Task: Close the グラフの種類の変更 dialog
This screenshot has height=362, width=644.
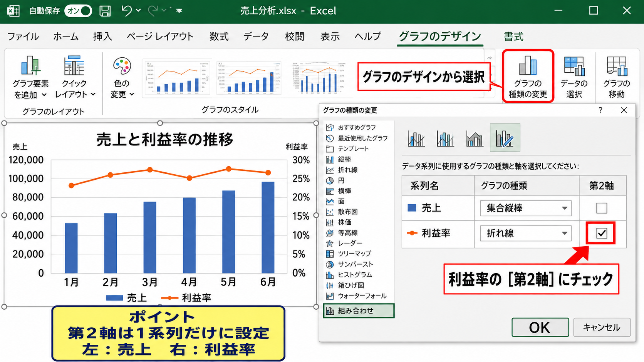Action: (x=624, y=110)
